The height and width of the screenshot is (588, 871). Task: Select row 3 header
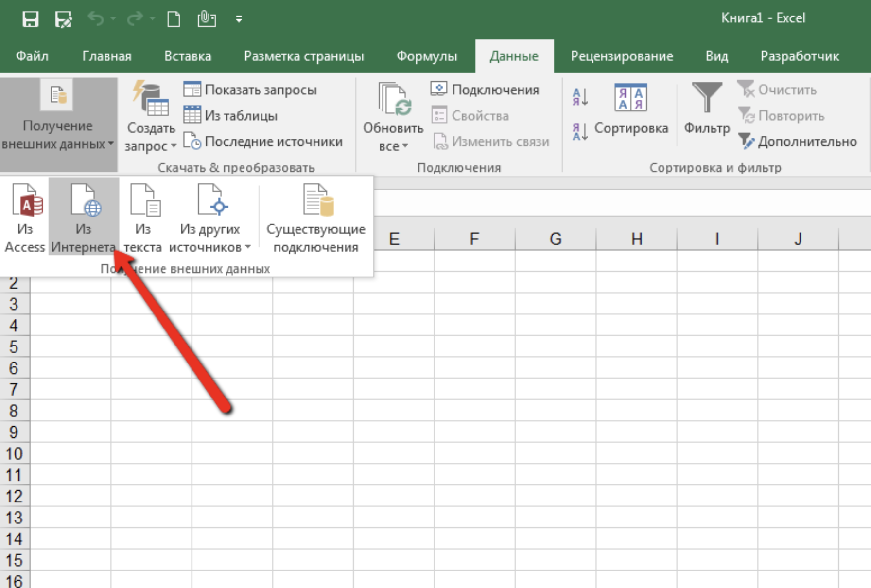pyautogui.click(x=15, y=304)
